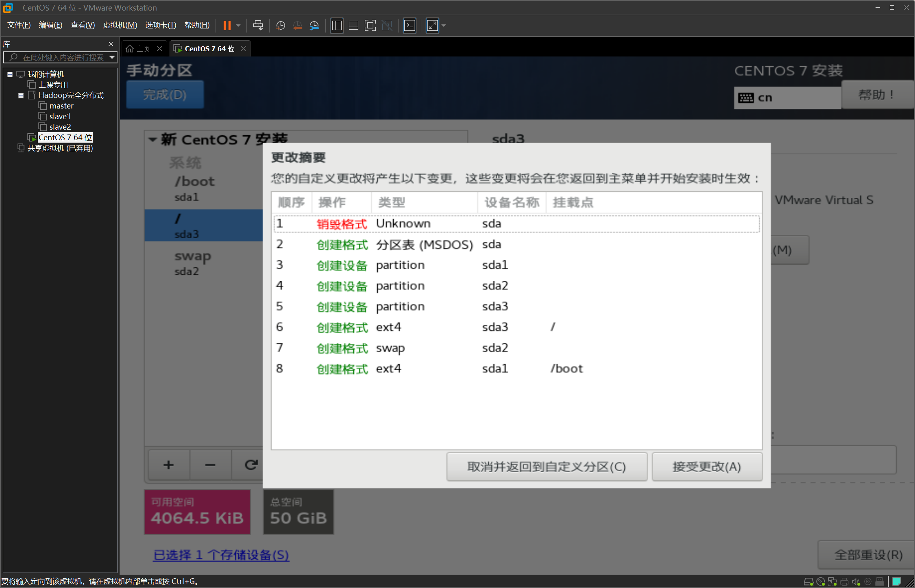The image size is (915, 588).
Task: Select the slave2 virtual machine
Action: (x=60, y=127)
